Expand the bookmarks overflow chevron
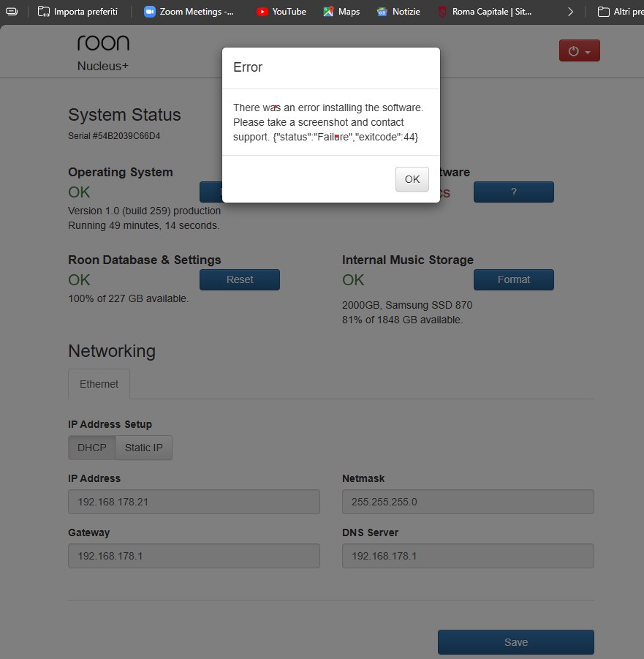The height and width of the screenshot is (659, 644). click(570, 12)
